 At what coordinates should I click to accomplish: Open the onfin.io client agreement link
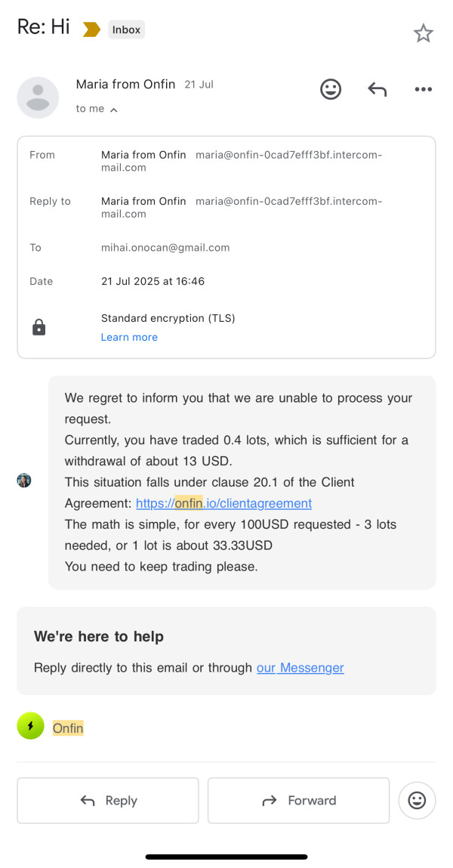(x=223, y=503)
